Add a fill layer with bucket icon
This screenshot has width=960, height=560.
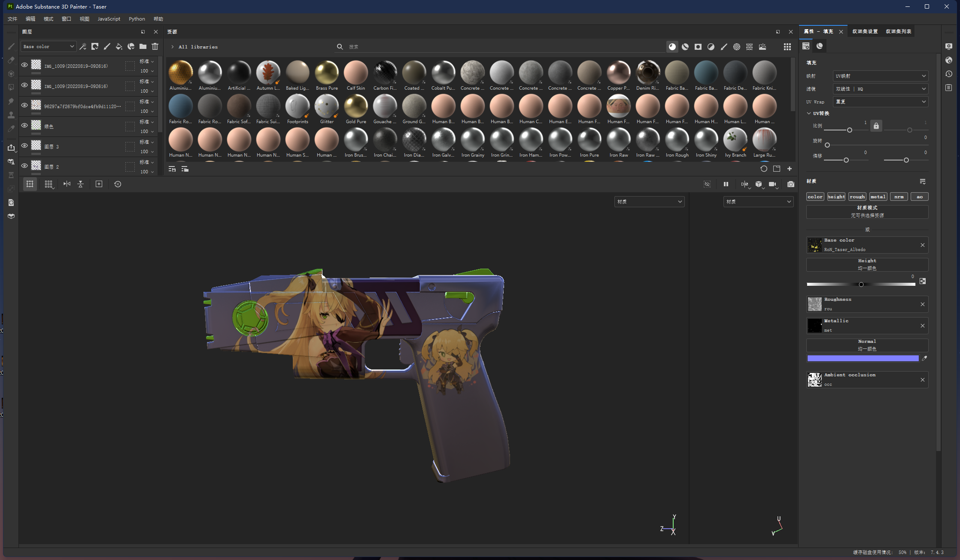click(119, 46)
